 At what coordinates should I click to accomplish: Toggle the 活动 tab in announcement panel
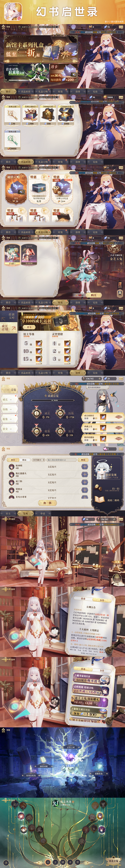(83, 599)
